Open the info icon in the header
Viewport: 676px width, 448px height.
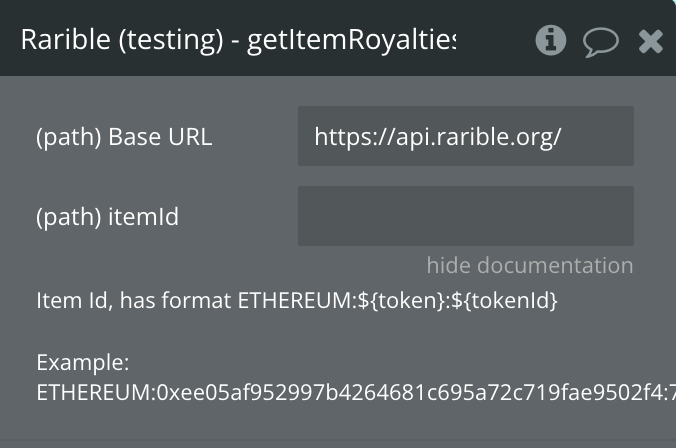point(551,40)
